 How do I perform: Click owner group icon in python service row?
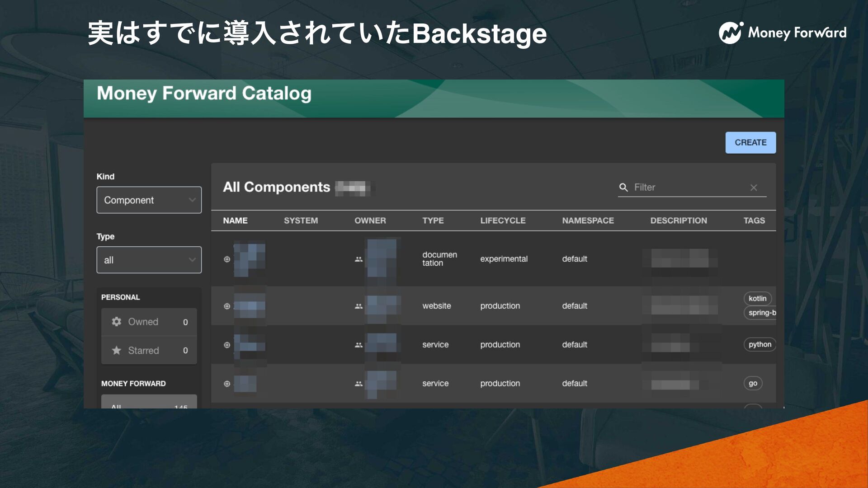click(x=359, y=345)
